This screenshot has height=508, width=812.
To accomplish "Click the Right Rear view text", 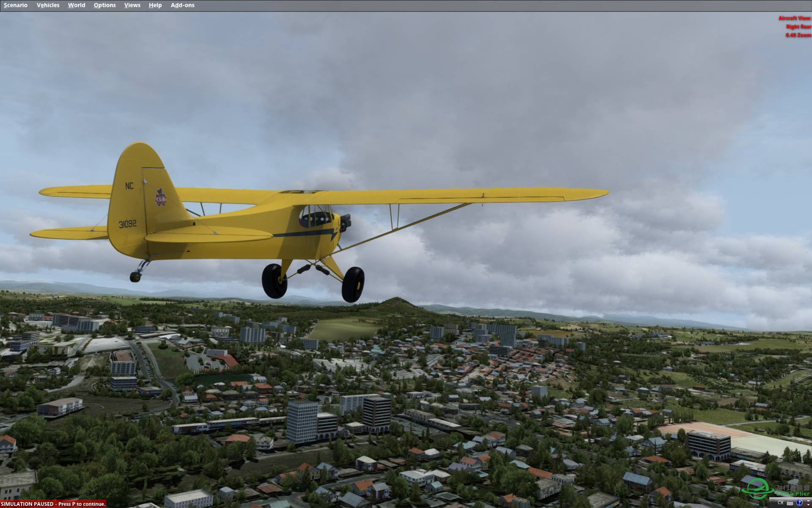I will coord(798,27).
